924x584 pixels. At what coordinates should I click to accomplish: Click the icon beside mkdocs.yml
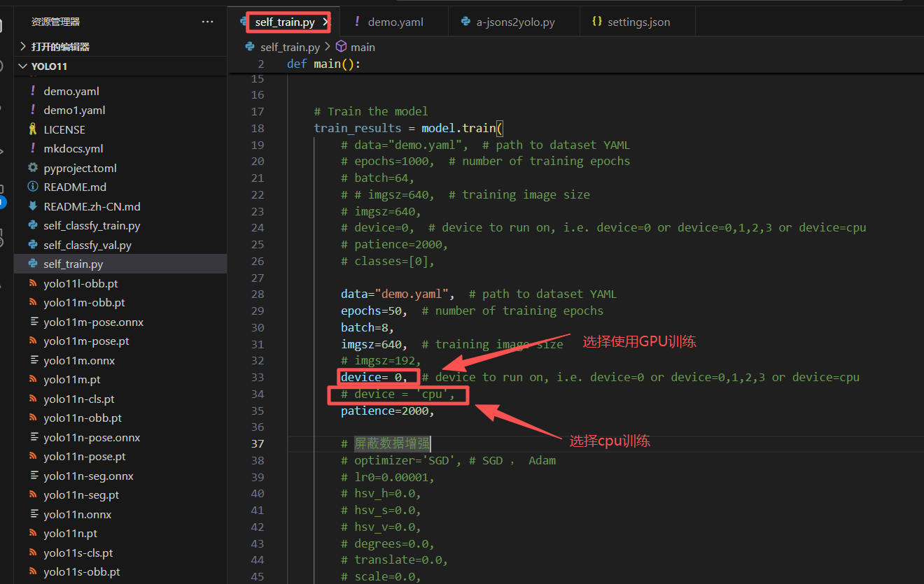click(x=32, y=148)
